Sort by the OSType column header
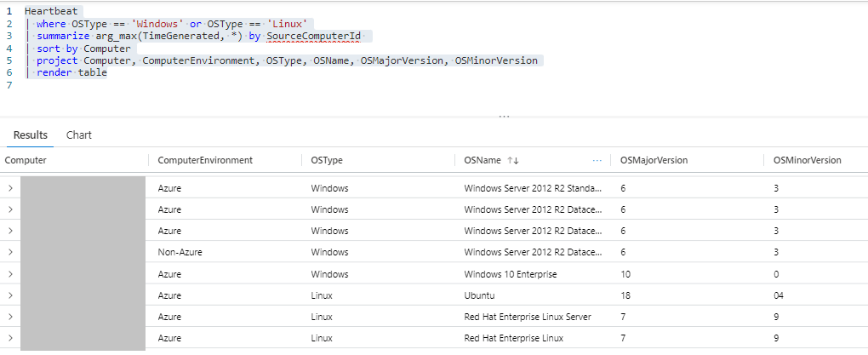 (x=327, y=160)
